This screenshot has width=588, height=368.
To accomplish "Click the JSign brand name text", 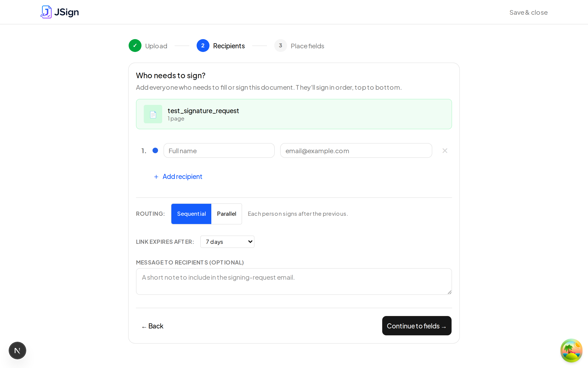I will [67, 12].
